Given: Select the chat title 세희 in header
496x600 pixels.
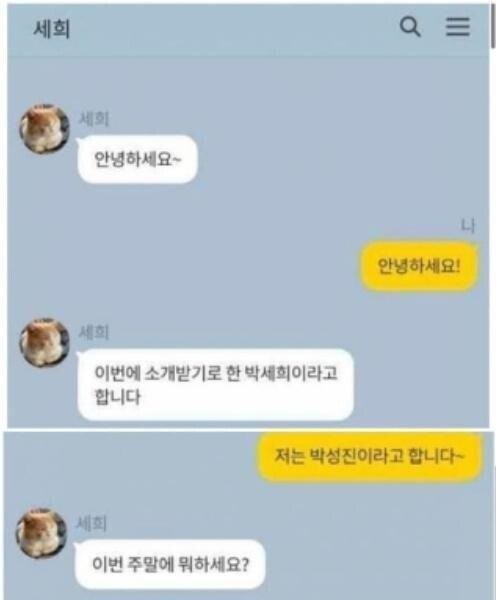Looking at the screenshot, I should tap(52, 29).
